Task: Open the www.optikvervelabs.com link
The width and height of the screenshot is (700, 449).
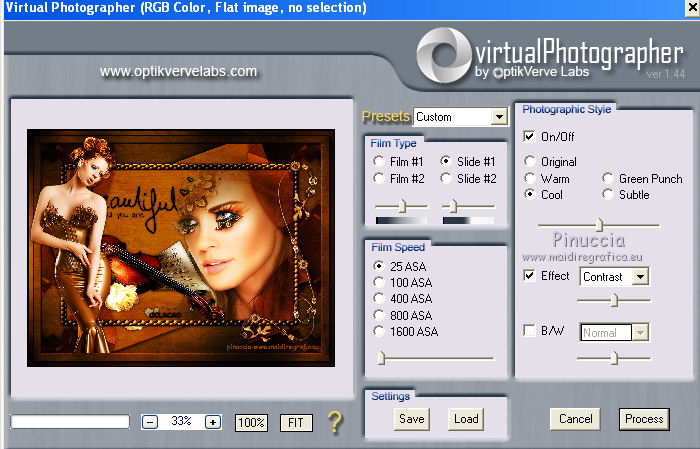Action: point(179,71)
